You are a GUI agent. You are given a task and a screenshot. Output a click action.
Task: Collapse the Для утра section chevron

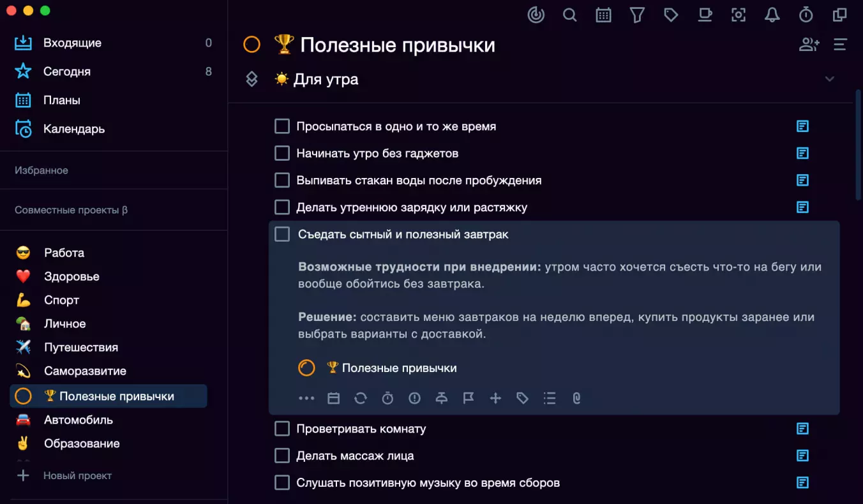pyautogui.click(x=830, y=79)
